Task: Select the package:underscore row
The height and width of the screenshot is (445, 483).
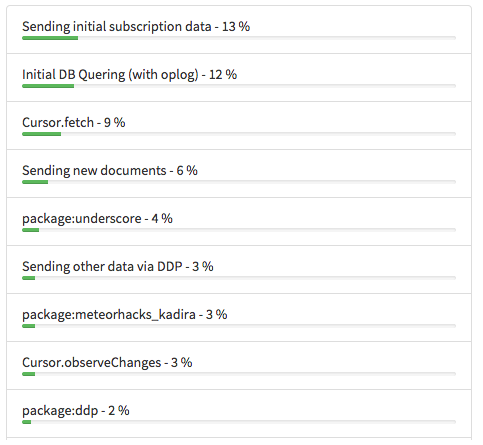Action: point(239,221)
